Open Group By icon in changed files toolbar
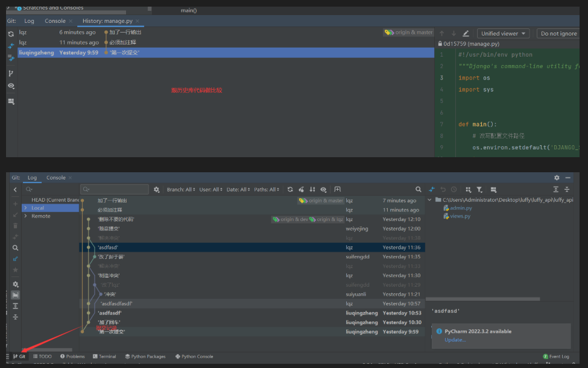The image size is (588, 368). pyautogui.click(x=468, y=190)
